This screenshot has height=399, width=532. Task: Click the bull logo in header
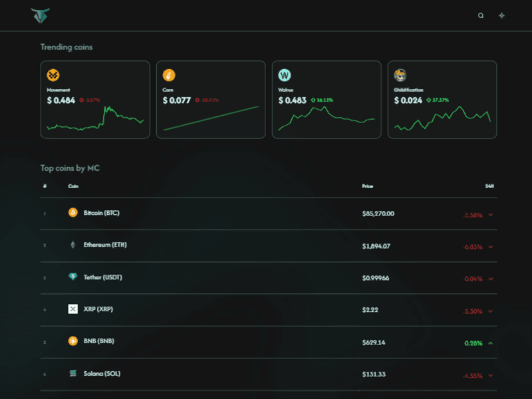[x=41, y=15]
